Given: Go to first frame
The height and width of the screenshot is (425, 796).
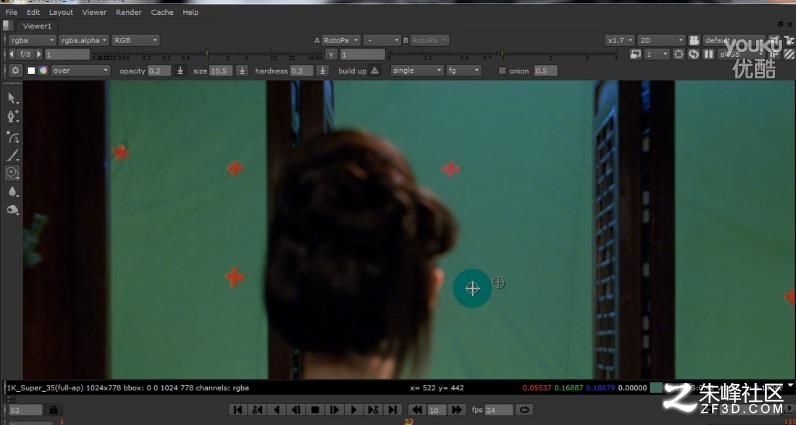Looking at the screenshot, I should [x=238, y=409].
